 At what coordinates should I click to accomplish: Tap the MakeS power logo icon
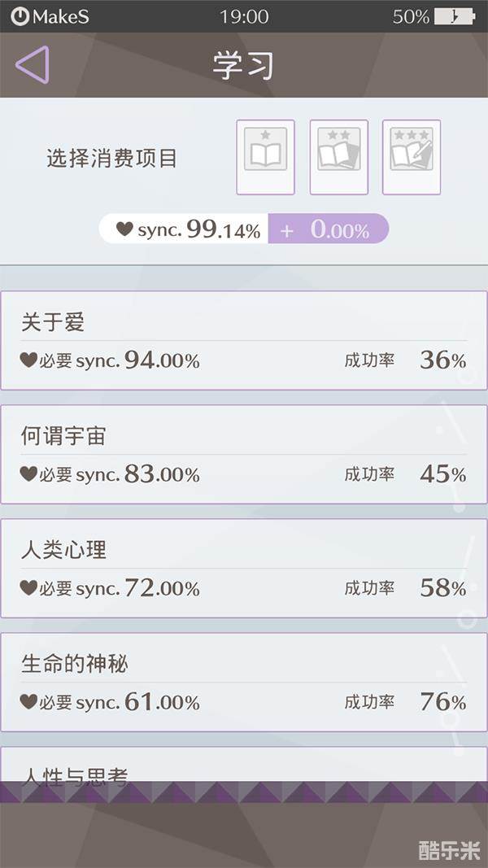[20, 16]
